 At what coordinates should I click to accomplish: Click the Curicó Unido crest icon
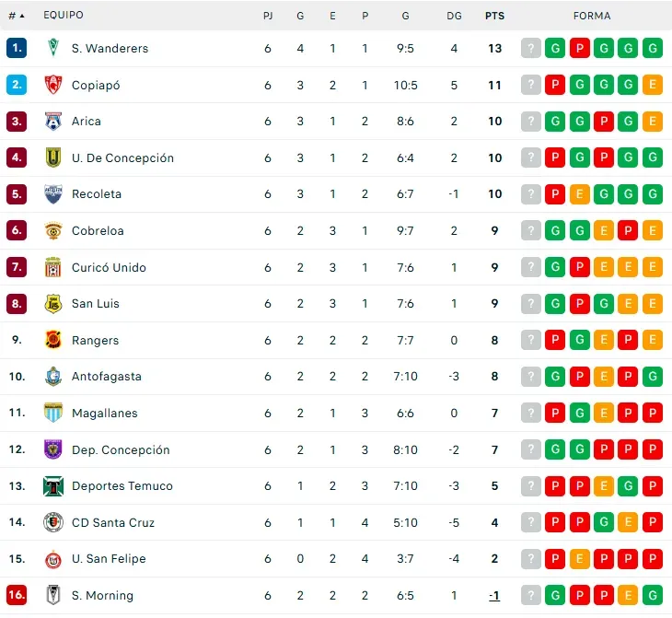point(53,267)
